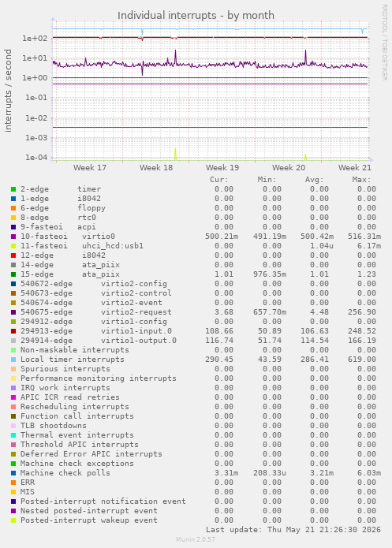
Task: Click the Cur column header
Action: (x=219, y=180)
